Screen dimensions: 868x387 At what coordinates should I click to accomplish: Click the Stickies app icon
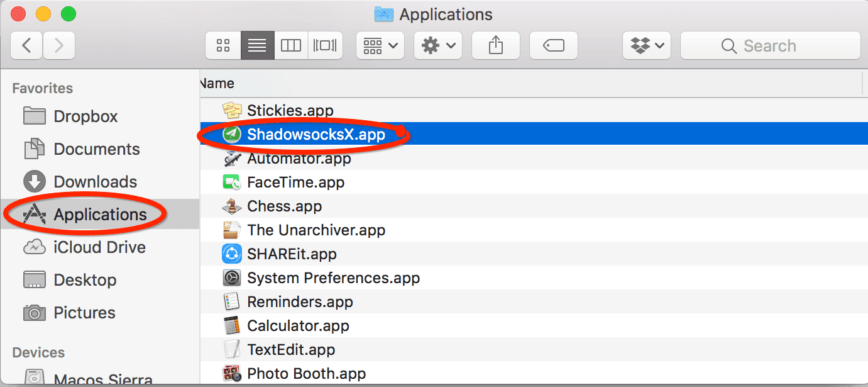pos(233,111)
